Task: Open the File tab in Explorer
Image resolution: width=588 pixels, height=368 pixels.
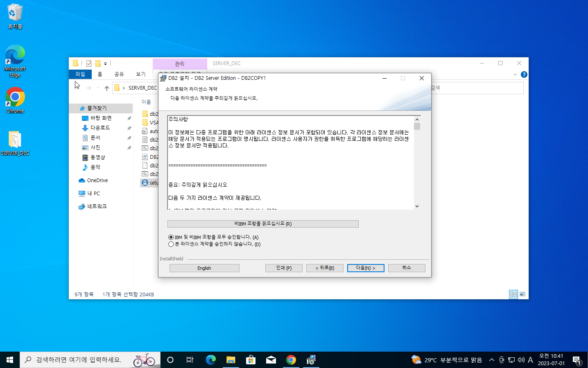Action: (x=80, y=74)
